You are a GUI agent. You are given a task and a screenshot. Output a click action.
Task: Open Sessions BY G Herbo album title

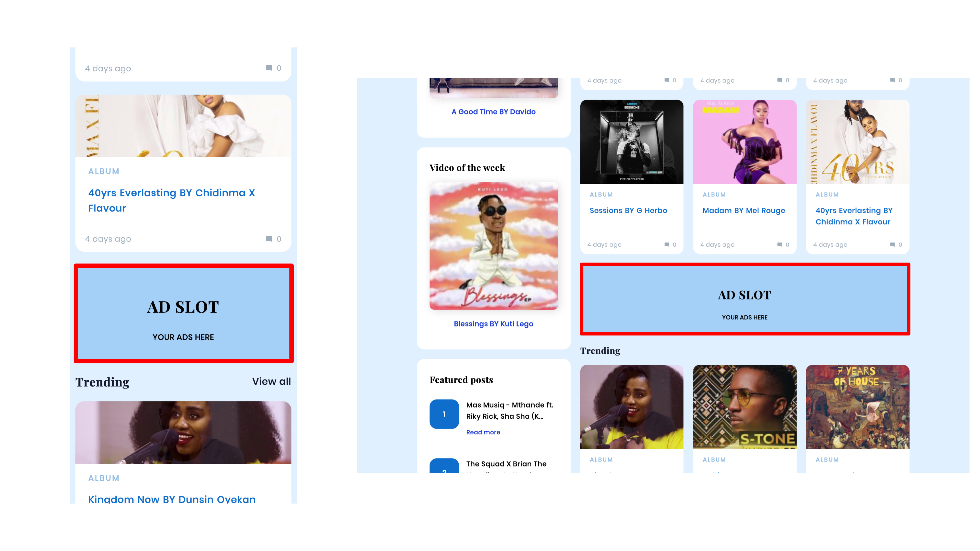click(628, 210)
